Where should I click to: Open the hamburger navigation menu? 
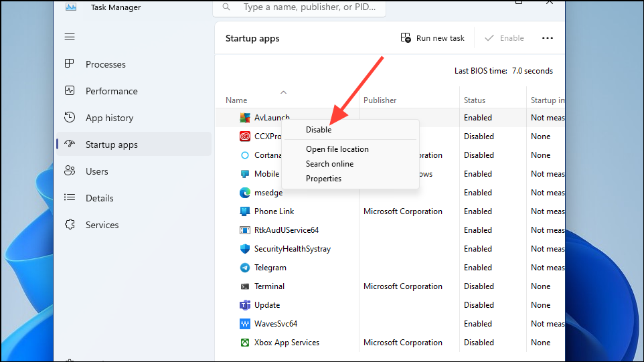[70, 37]
